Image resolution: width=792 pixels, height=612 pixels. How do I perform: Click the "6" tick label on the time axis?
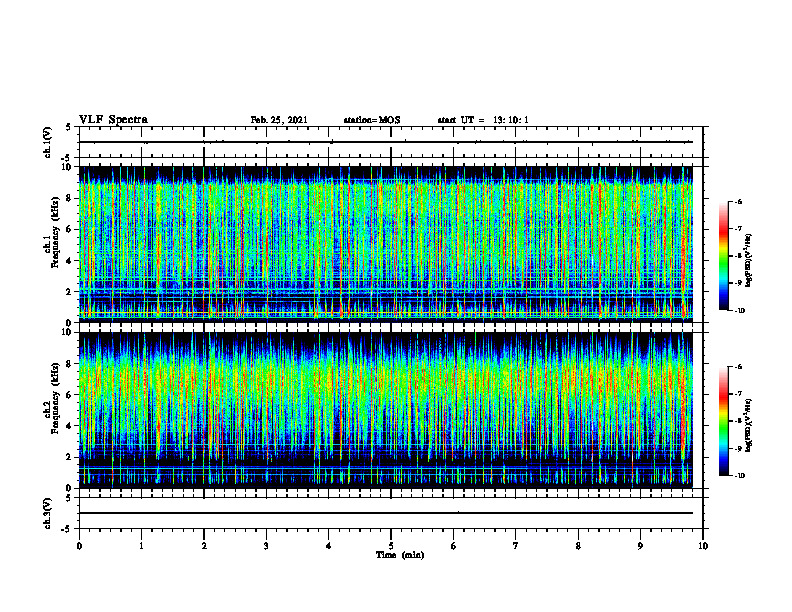pos(454,546)
